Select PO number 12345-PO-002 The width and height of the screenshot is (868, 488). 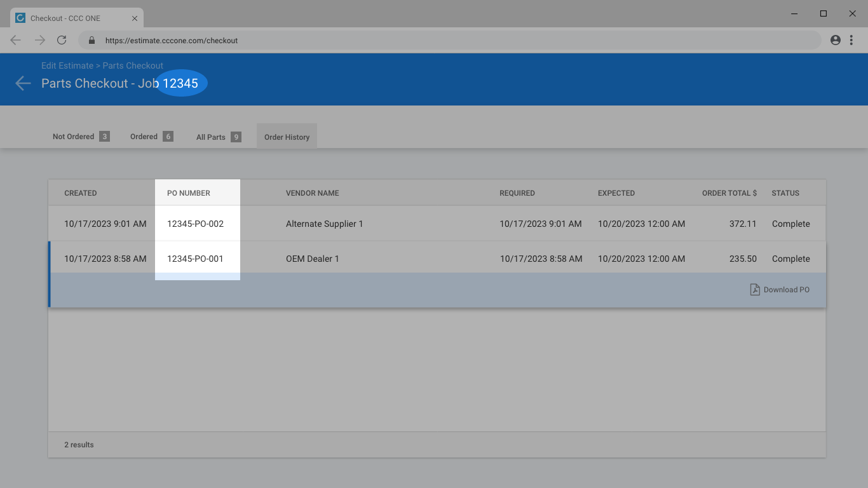pyautogui.click(x=195, y=224)
